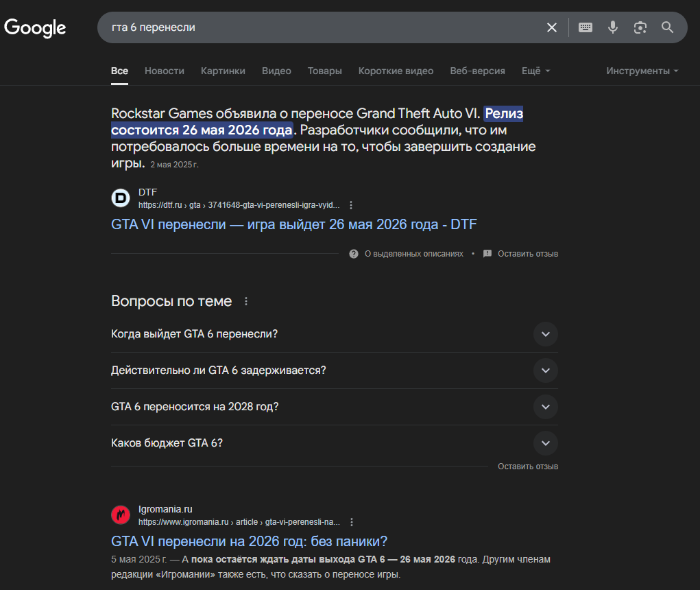The width and height of the screenshot is (700, 590).
Task: Open the DTF article 'GTA VI перенесли' link
Action: click(x=293, y=224)
